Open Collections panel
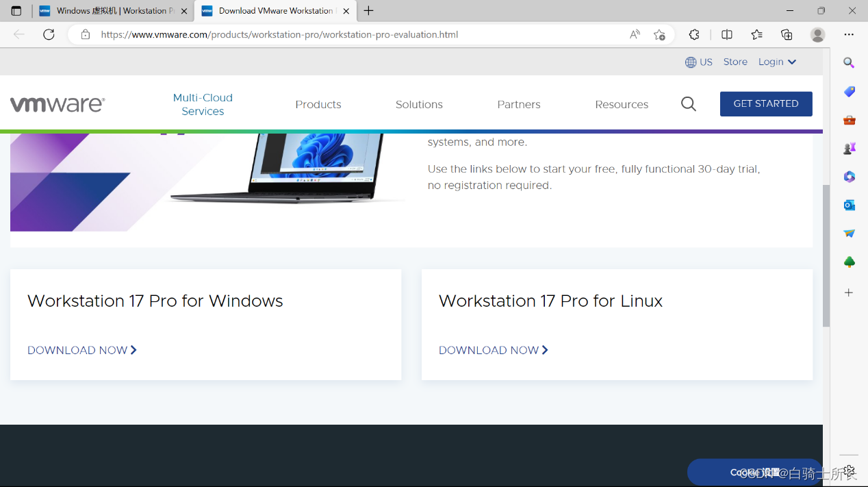868x487 pixels. pos(787,34)
